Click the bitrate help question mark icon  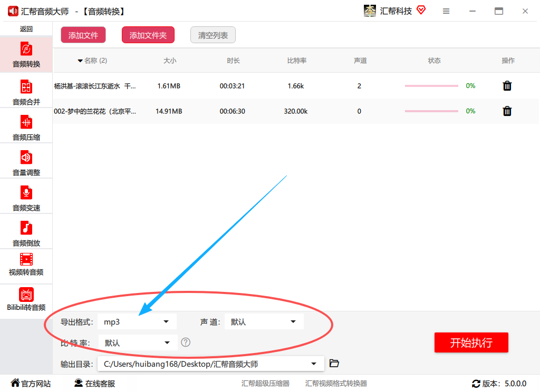click(x=186, y=342)
